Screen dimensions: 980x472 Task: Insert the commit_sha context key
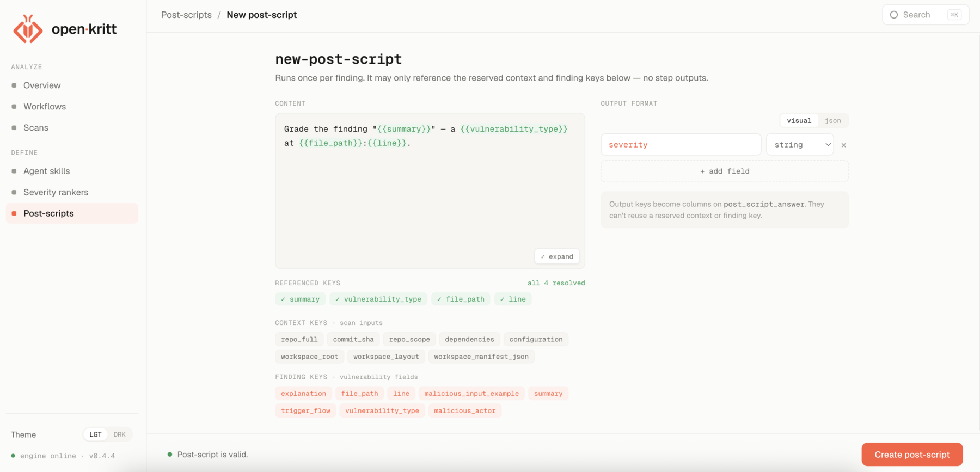click(353, 340)
